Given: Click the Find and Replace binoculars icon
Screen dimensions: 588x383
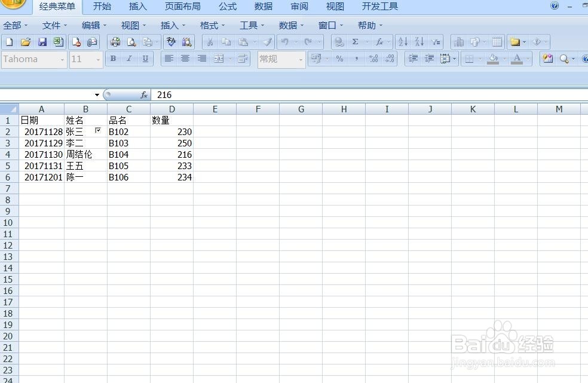Looking at the screenshot, I should pyautogui.click(x=187, y=42).
